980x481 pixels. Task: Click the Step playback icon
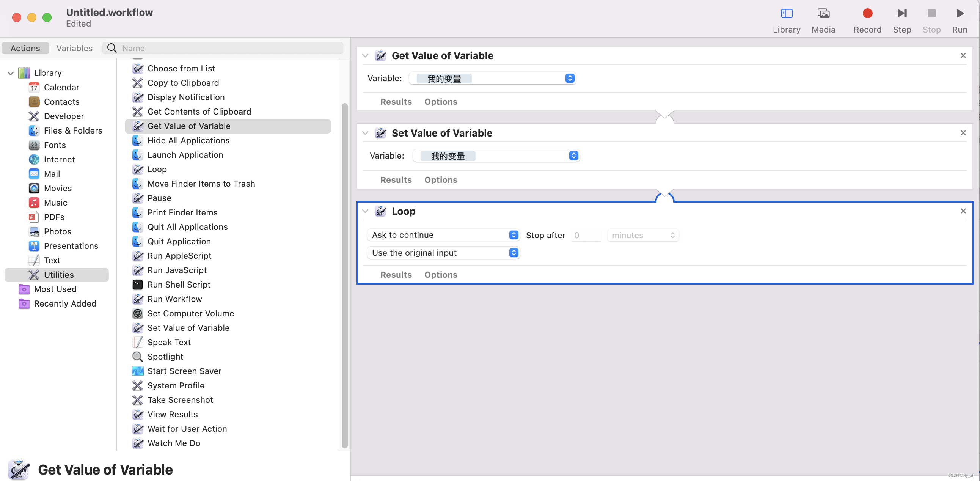(x=901, y=14)
